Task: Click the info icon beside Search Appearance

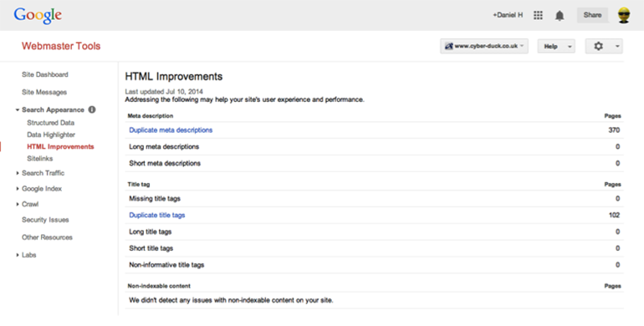Action: tap(92, 110)
